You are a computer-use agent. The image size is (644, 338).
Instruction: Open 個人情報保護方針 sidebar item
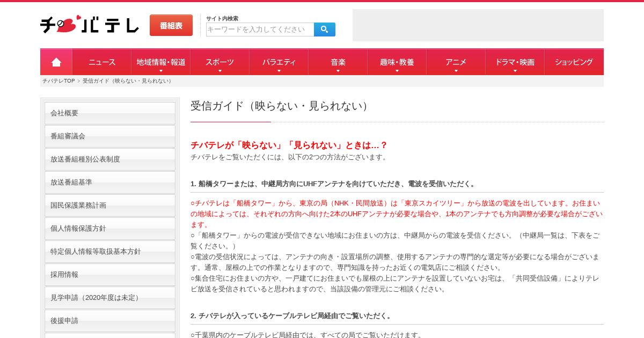click(110, 229)
